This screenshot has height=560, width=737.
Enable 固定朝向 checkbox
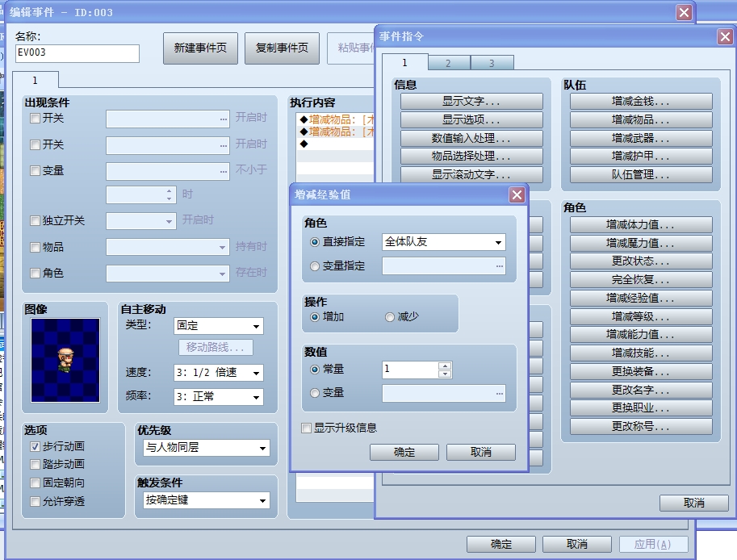pos(35,483)
